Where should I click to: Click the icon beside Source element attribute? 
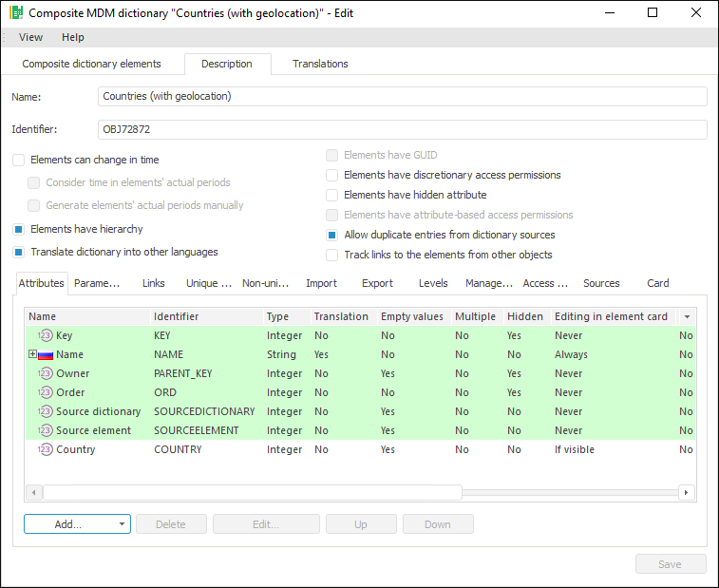pos(45,430)
